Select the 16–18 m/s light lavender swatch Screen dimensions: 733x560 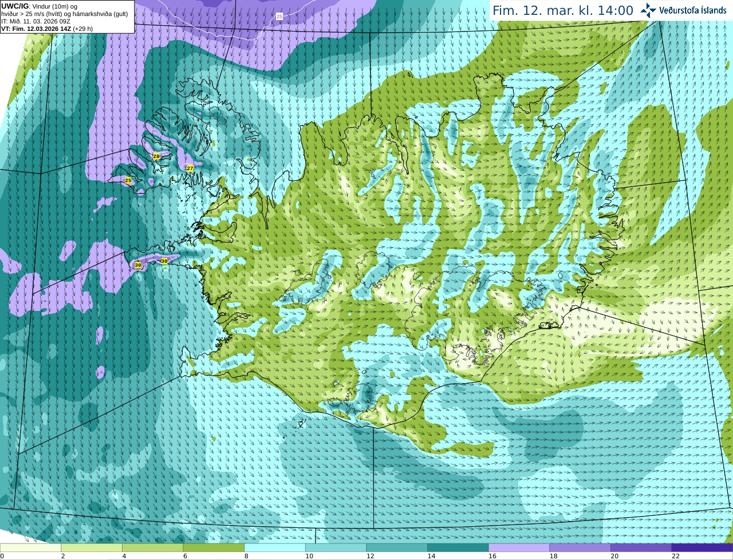pos(519,548)
